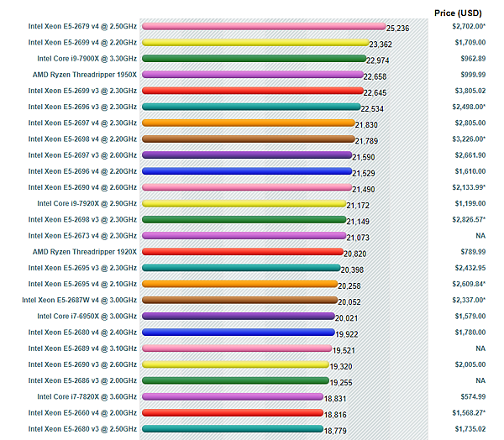The image size is (504, 440).
Task: Open Intel Xeon E5-2687W v4 @ 3.00GHz
Action: (x=80, y=300)
